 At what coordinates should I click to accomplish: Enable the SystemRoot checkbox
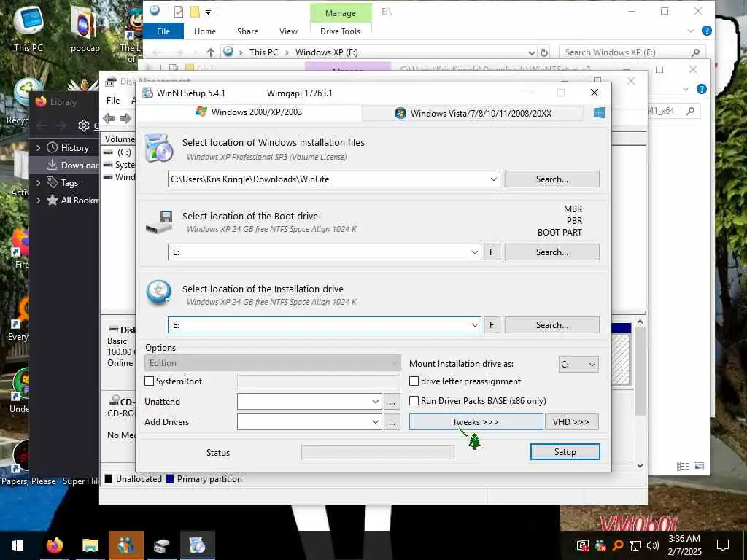click(149, 381)
